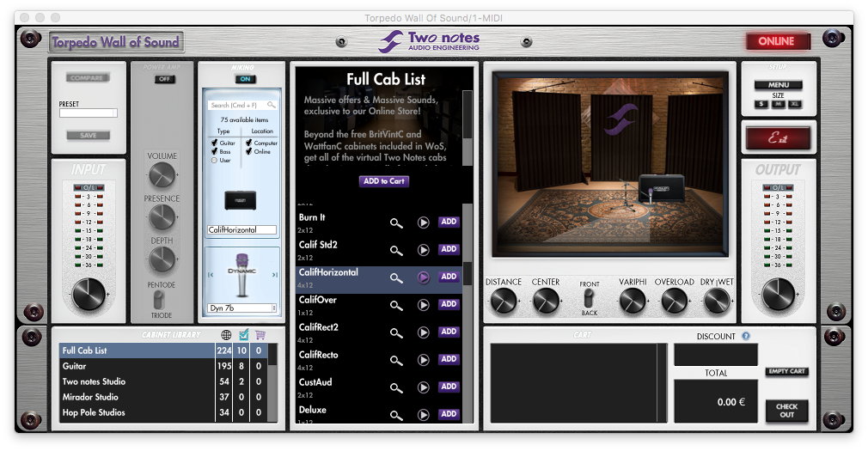Viewport: 868px width, 451px height.
Task: Toggle the Computer location checkbox
Action: (x=248, y=143)
